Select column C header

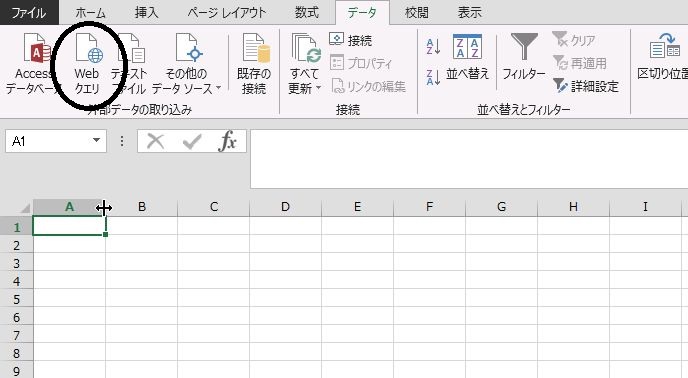tap(214, 207)
